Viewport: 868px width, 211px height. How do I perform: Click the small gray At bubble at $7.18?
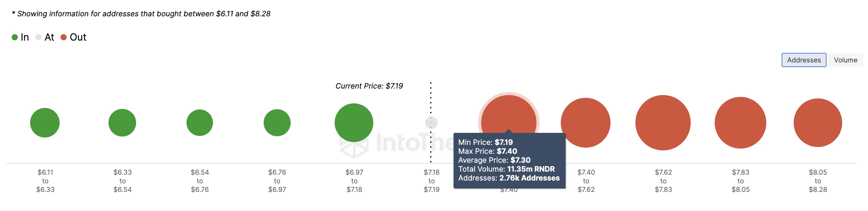click(431, 123)
